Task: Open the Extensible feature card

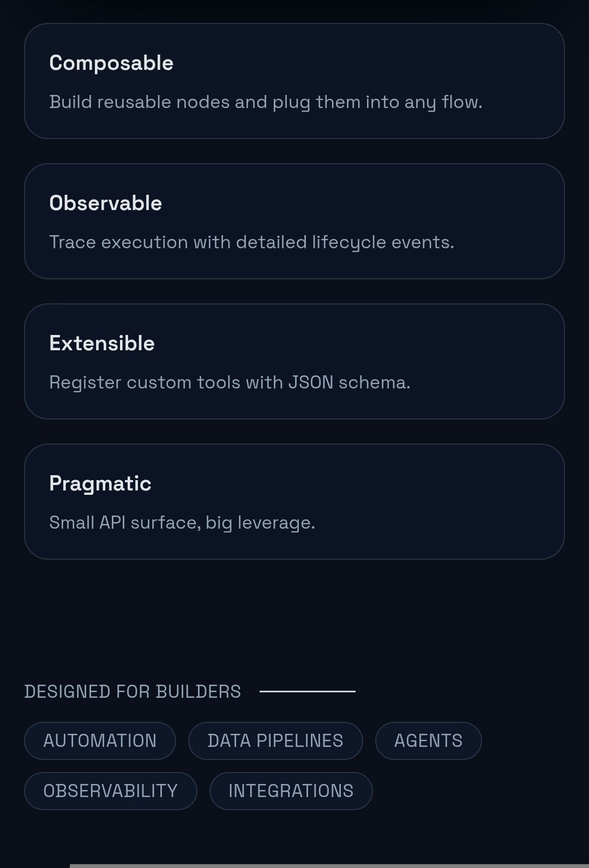Action: (x=294, y=361)
